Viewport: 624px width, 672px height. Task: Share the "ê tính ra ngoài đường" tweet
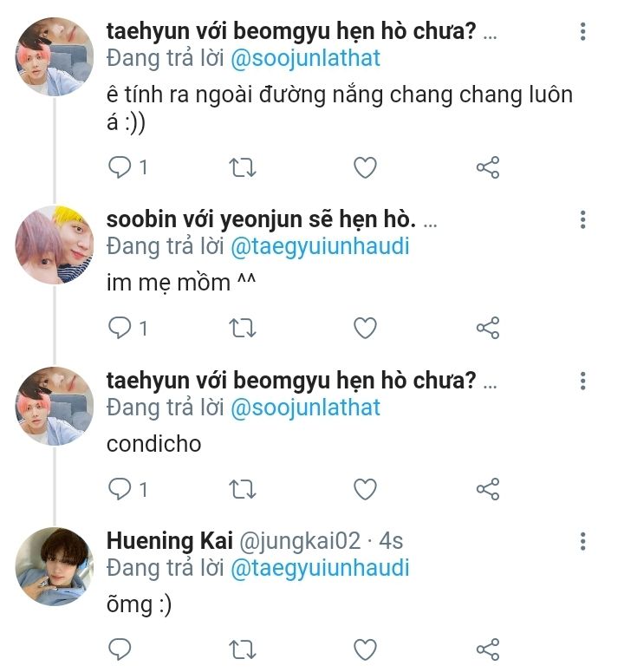pos(488,167)
